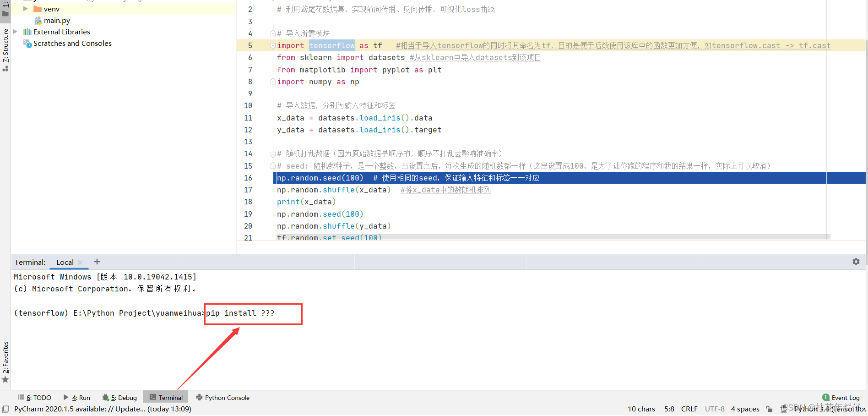Open the Event Log panel
Image resolution: width=868 pixels, height=416 pixels.
841,397
